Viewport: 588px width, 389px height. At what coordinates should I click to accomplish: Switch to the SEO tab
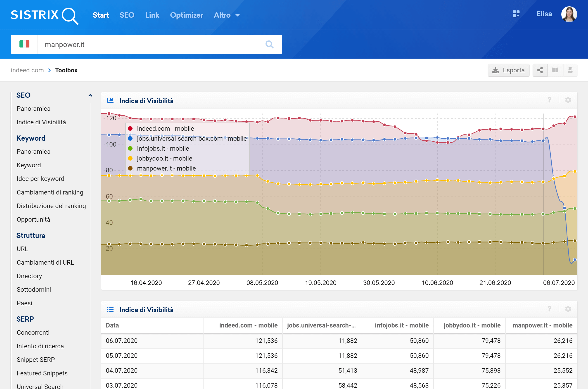127,15
